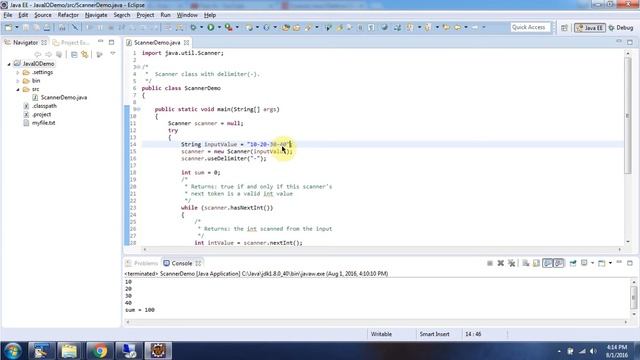Click the New file toolbar icon
The width and height of the screenshot is (640, 360).
[x=8, y=27]
